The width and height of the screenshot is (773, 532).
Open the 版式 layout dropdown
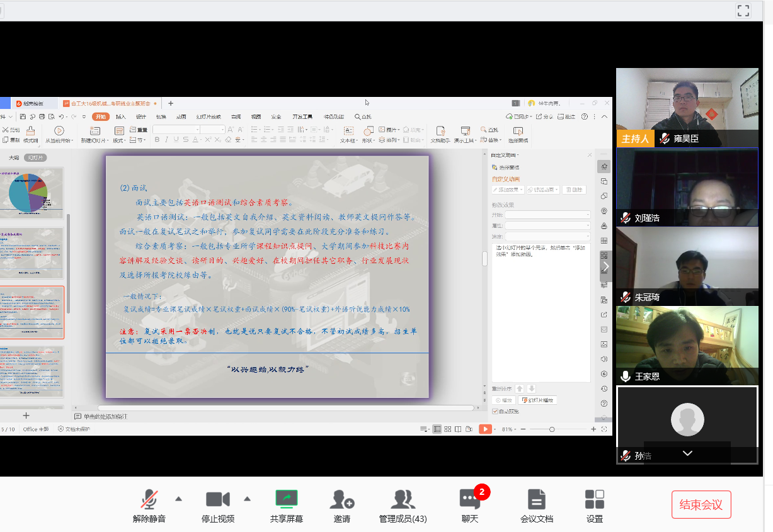click(x=119, y=140)
